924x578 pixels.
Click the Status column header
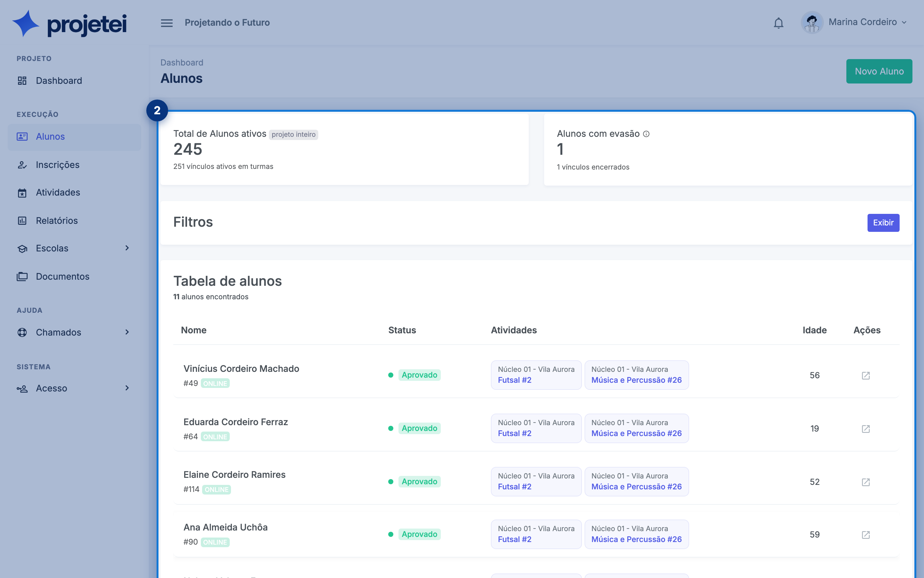402,330
